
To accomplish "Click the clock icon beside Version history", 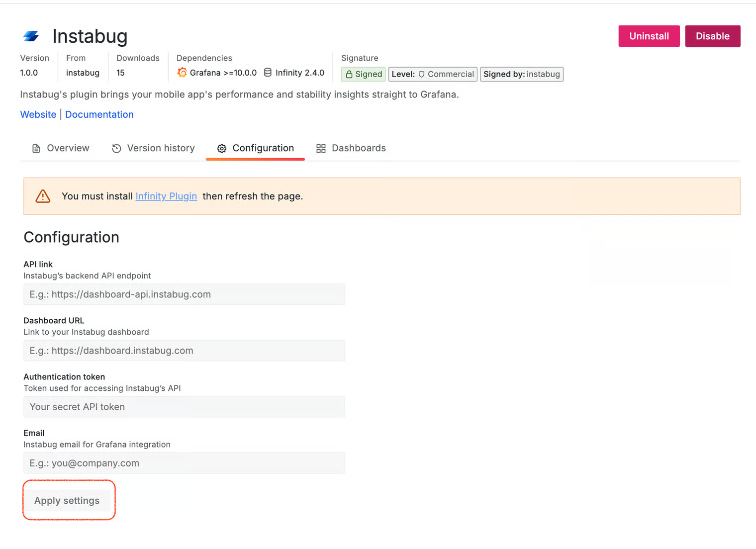I will point(116,149).
